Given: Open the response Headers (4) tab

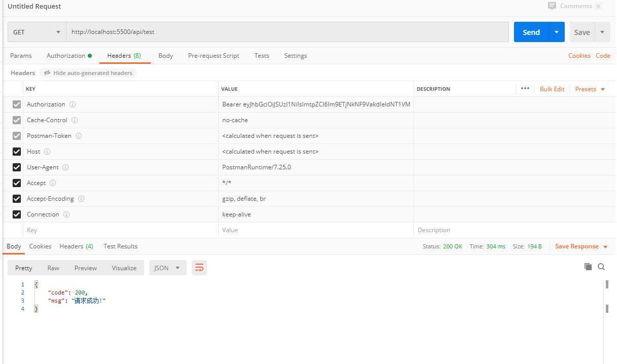Looking at the screenshot, I should click(x=76, y=246).
